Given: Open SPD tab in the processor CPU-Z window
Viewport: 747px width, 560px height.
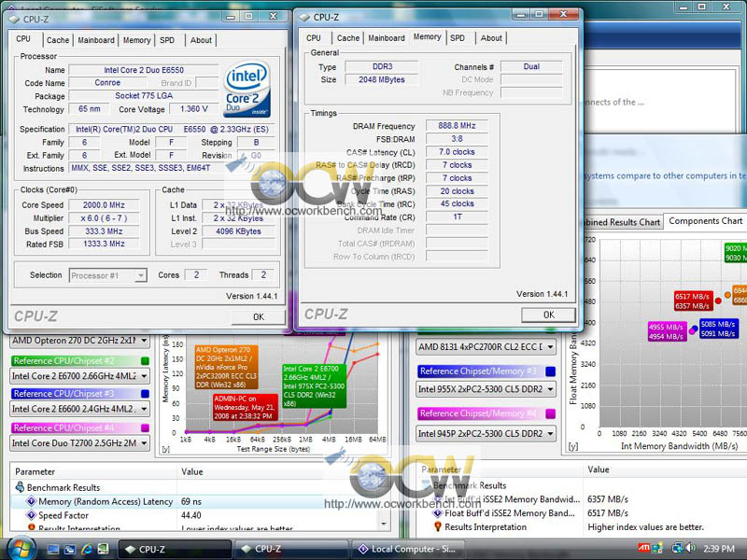Looking at the screenshot, I should (167, 40).
